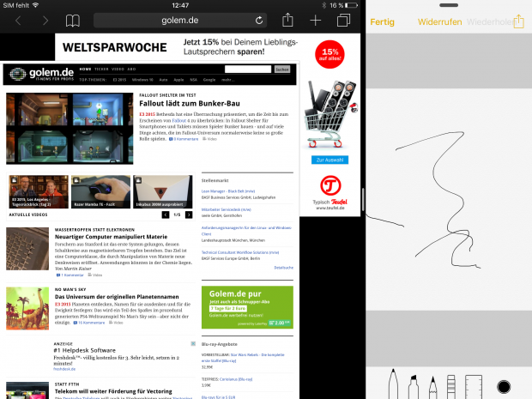Viewport: 532px width, 399px height.
Task: Open Mitarbeiter Servicedesk job listing
Action: pyautogui.click(x=227, y=209)
